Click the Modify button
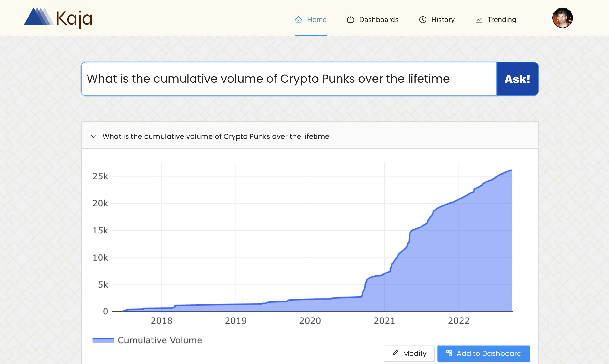This screenshot has width=609, height=364. [409, 353]
